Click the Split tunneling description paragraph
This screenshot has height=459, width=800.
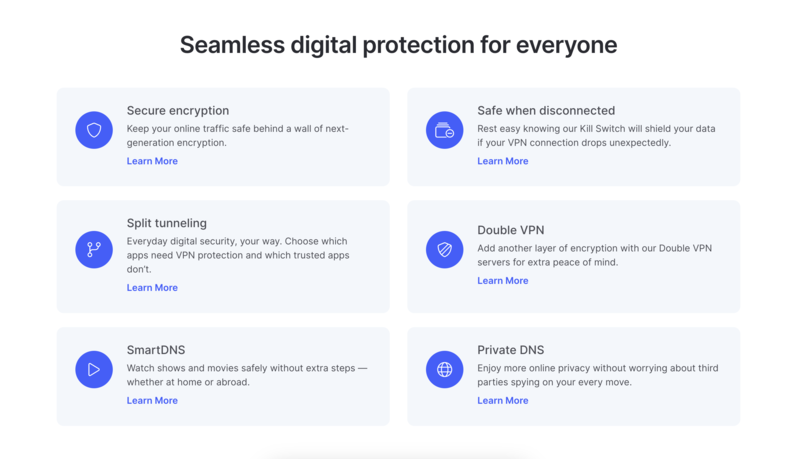pos(238,255)
